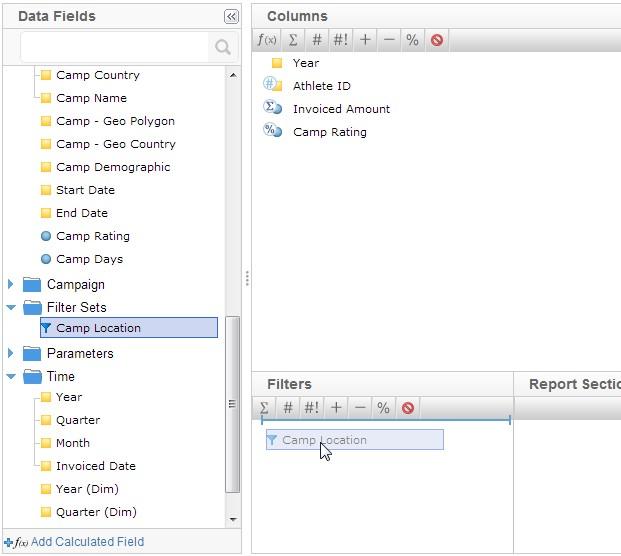Apply Sum aggregation in Filters toolbar

click(264, 408)
